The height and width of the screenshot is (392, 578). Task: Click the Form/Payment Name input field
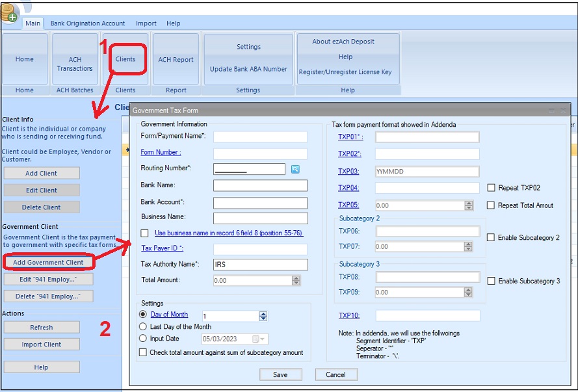point(260,137)
